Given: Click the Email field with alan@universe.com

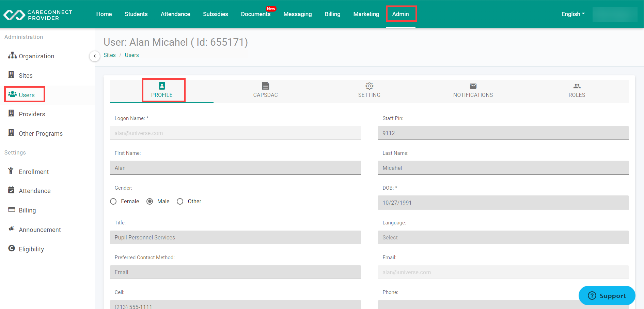Looking at the screenshot, I should click(x=503, y=272).
